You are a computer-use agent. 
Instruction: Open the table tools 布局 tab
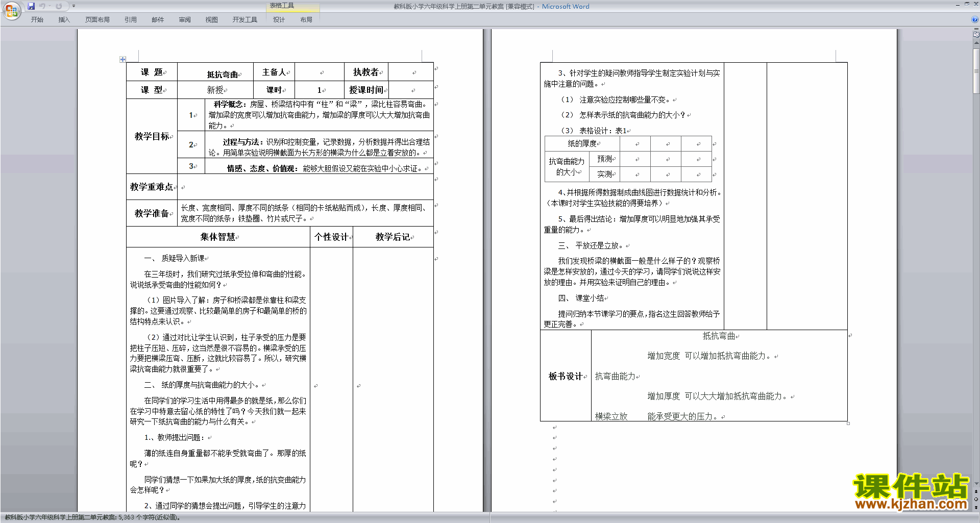[x=306, y=20]
